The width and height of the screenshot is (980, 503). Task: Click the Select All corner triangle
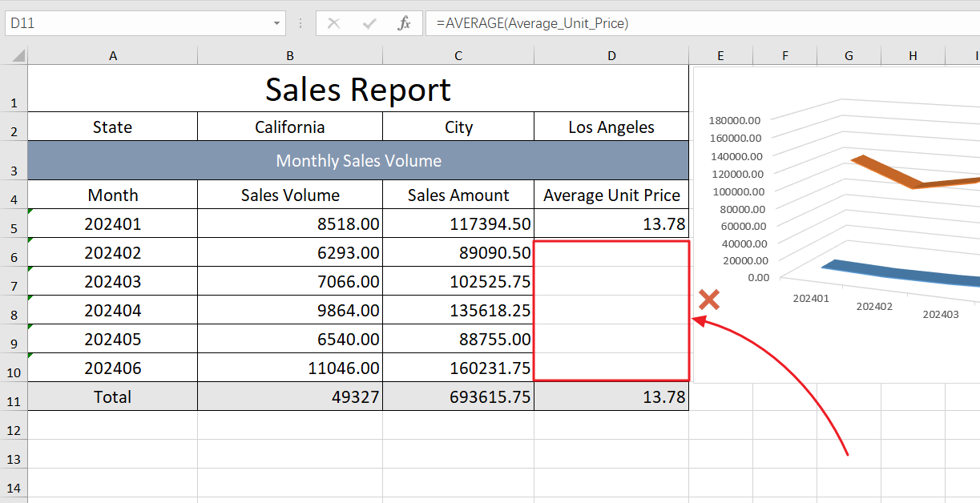(x=18, y=56)
